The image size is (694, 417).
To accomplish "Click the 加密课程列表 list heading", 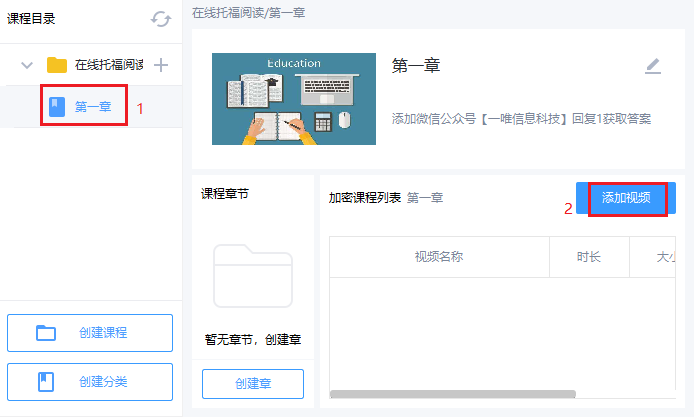I will 365,198.
